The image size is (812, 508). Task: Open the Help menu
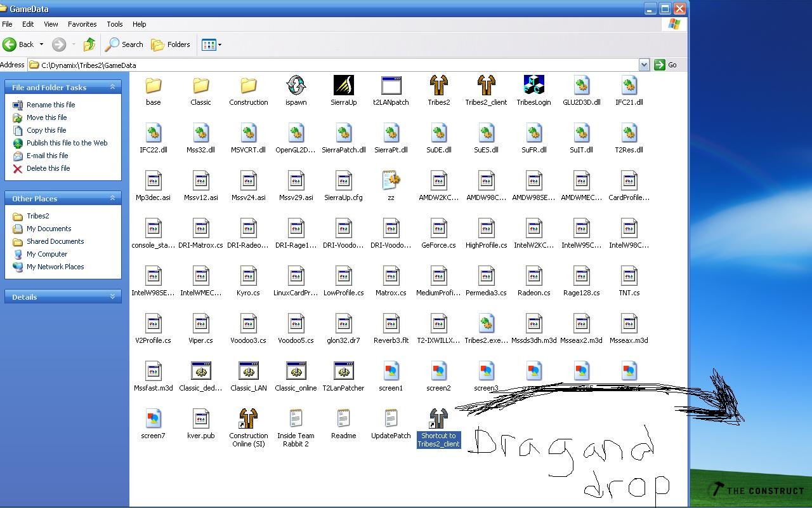coord(140,24)
